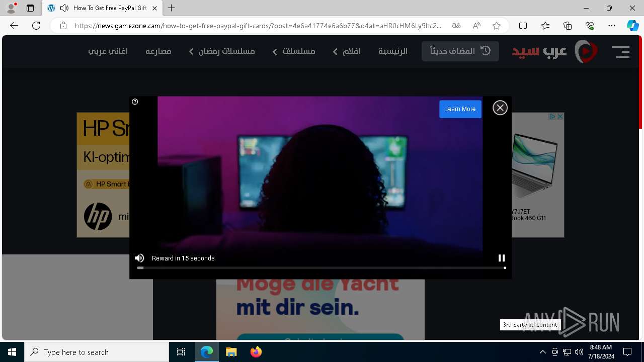Viewport: 644px width, 362px height.
Task: Click the Type here to search box
Action: tap(97, 352)
